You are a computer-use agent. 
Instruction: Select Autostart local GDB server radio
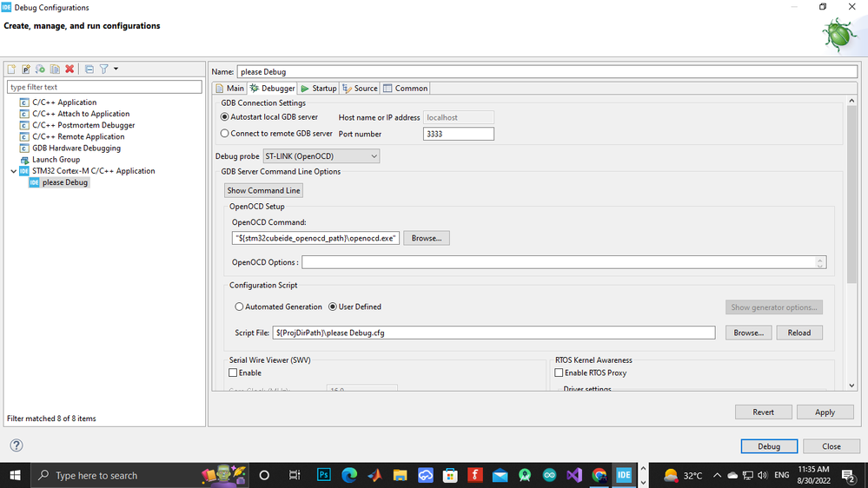225,117
